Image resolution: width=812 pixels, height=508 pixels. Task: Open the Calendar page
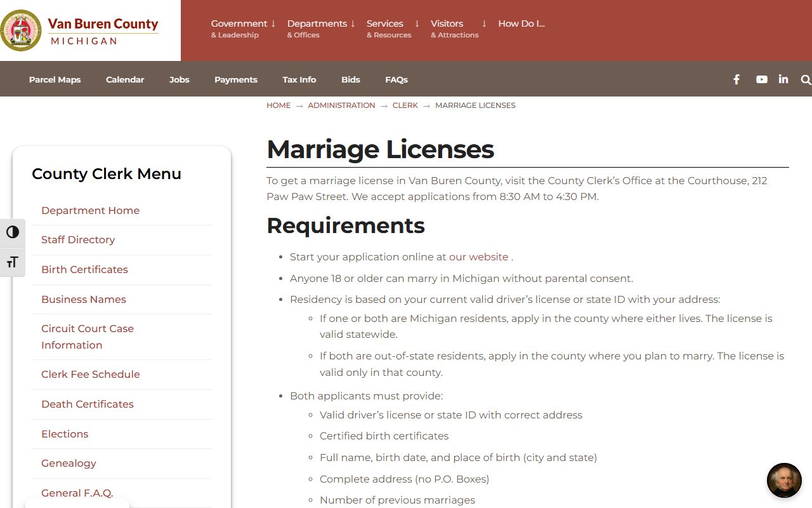point(125,79)
